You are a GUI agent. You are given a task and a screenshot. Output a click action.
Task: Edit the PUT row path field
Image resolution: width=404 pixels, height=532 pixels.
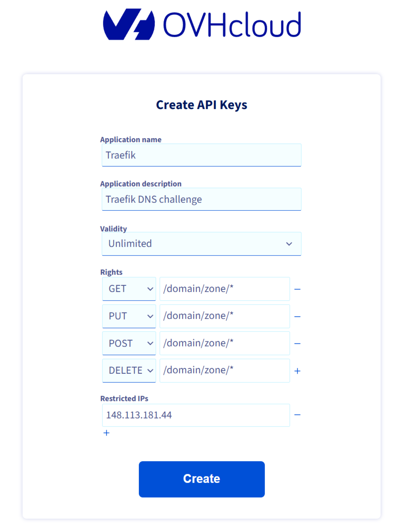pos(225,316)
